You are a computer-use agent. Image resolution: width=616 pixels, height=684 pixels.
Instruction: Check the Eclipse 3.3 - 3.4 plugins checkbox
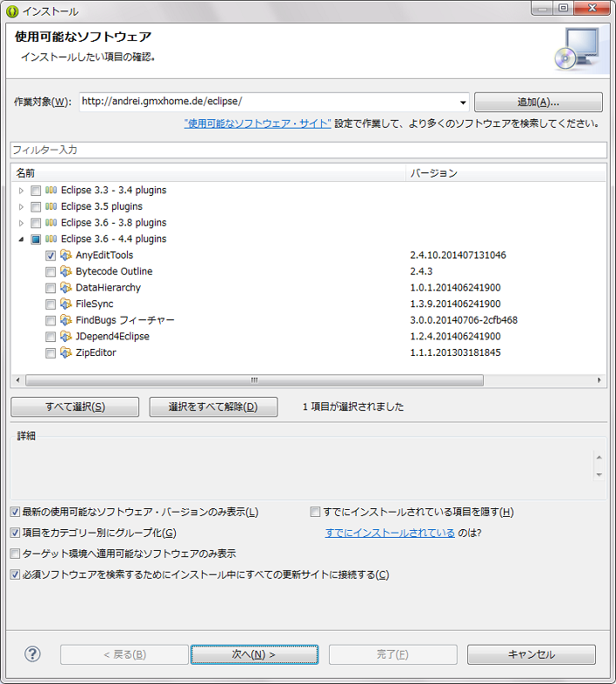coord(36,191)
